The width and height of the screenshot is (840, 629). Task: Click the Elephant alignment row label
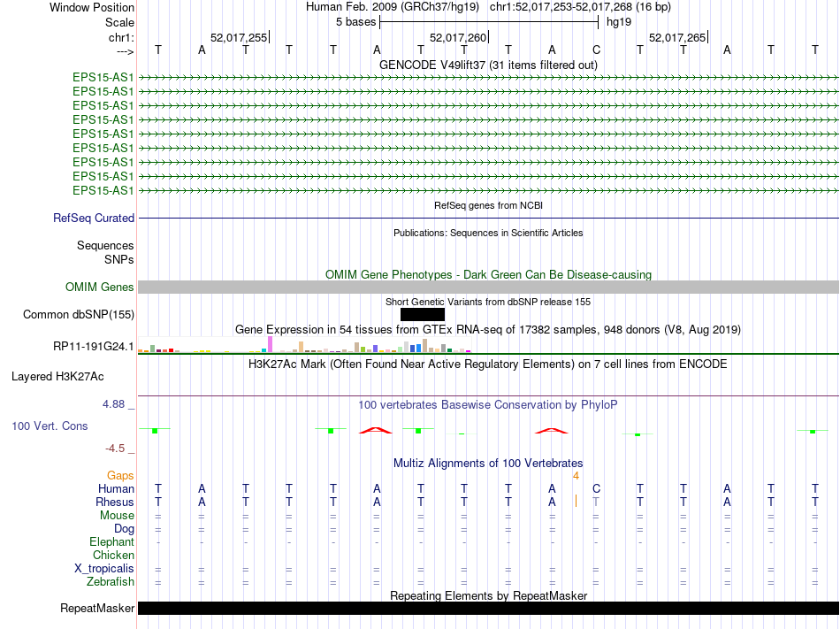tap(111, 541)
